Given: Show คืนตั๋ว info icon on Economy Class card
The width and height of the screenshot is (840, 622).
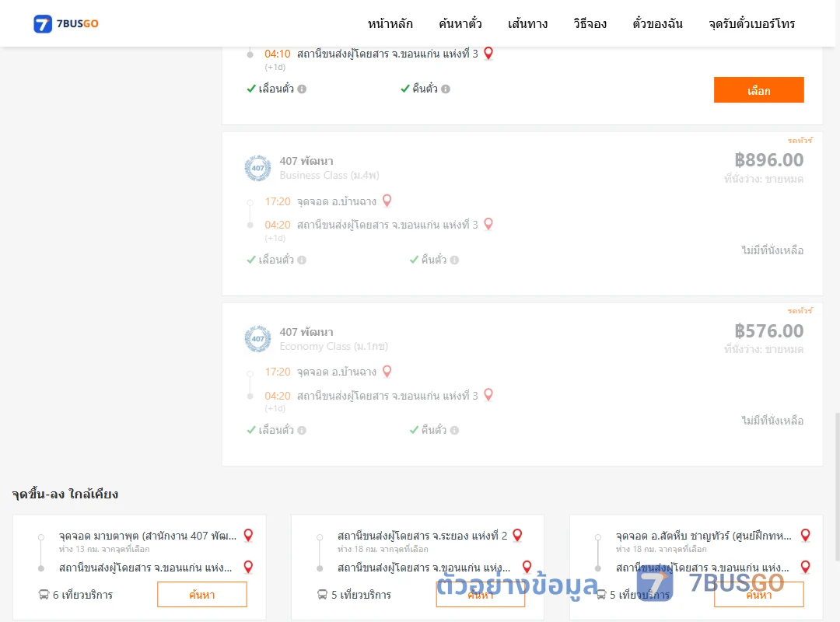Looking at the screenshot, I should pos(455,430).
